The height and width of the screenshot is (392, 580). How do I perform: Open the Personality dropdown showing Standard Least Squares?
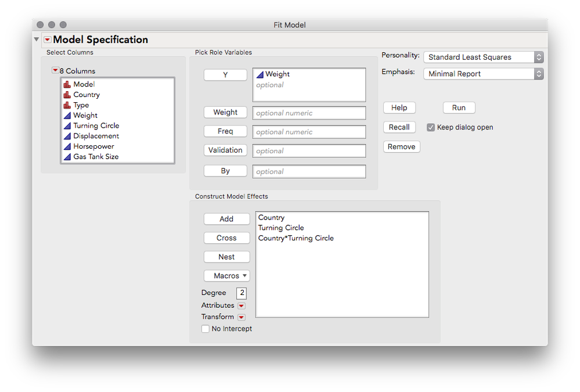click(x=484, y=57)
